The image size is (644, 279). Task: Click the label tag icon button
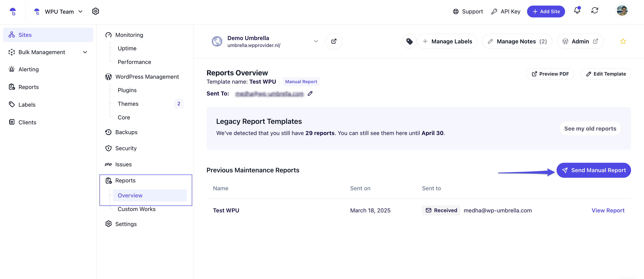409,41
